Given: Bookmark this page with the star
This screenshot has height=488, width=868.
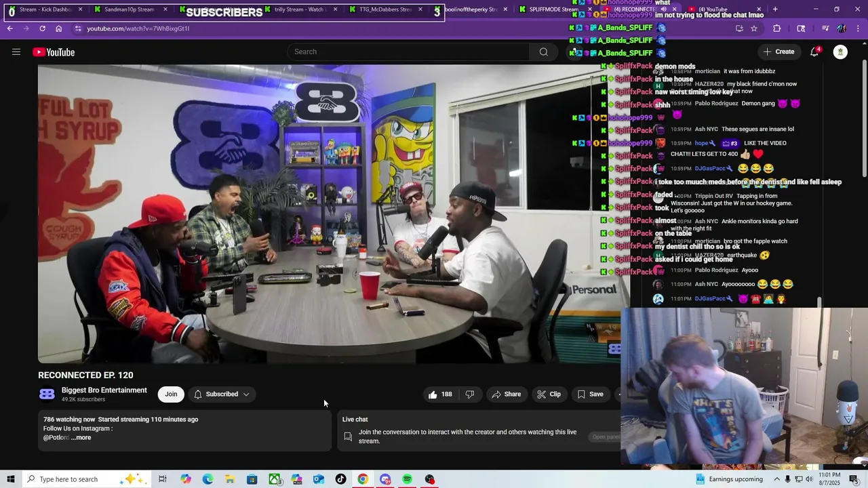Looking at the screenshot, I should [754, 28].
